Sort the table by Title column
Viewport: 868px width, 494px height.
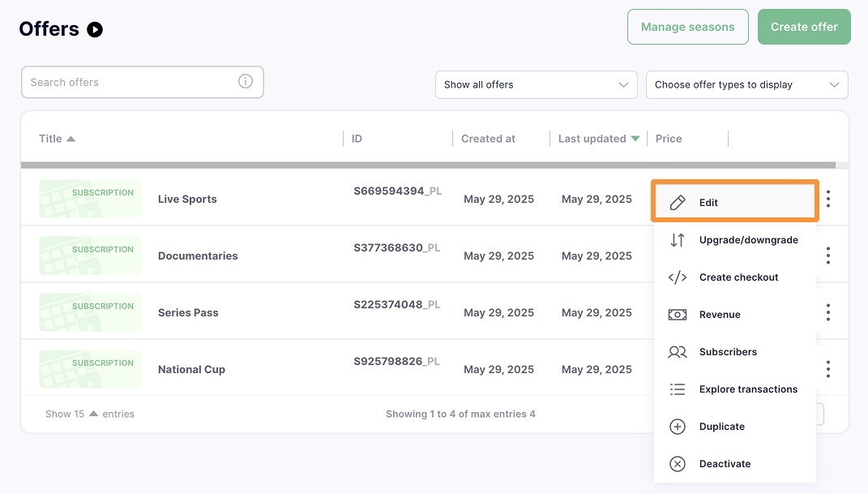[57, 139]
